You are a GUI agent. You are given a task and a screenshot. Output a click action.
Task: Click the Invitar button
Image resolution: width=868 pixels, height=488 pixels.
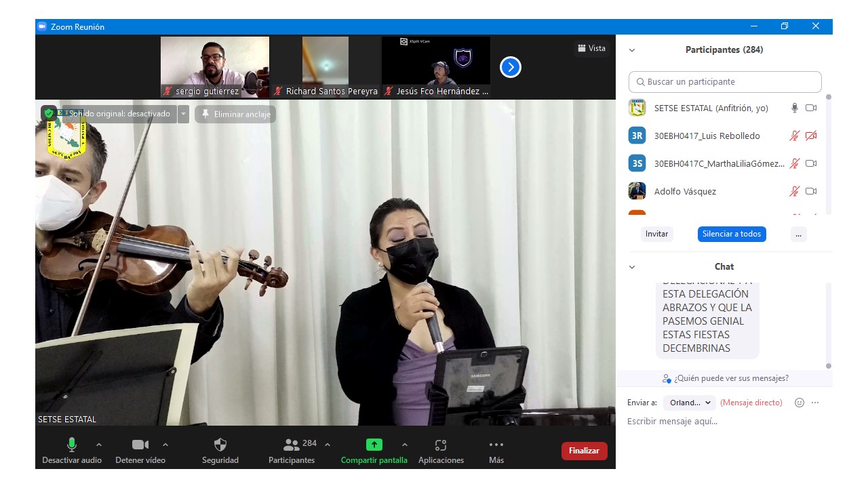(656, 234)
